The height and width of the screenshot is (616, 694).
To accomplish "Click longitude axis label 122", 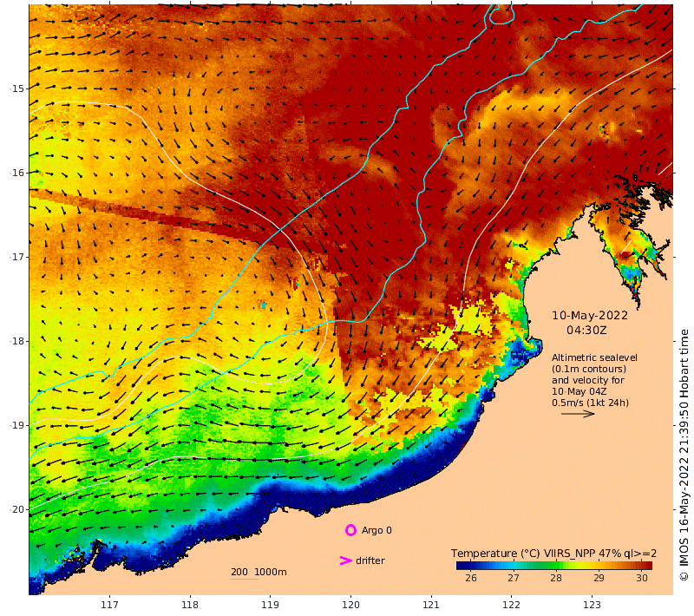I will pos(512,605).
